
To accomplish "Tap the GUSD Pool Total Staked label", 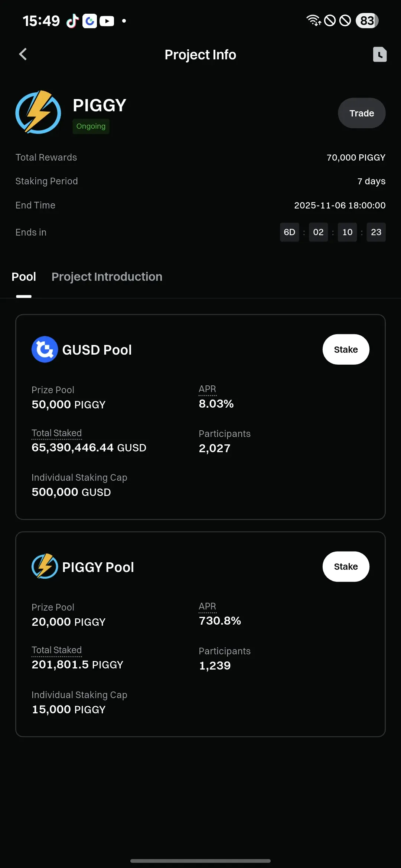I will (56, 433).
